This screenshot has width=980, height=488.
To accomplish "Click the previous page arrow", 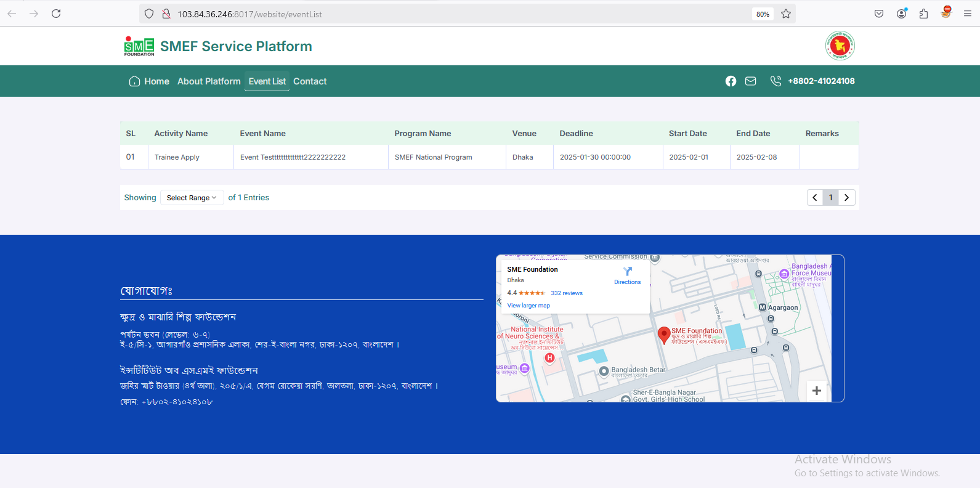I will [x=815, y=198].
